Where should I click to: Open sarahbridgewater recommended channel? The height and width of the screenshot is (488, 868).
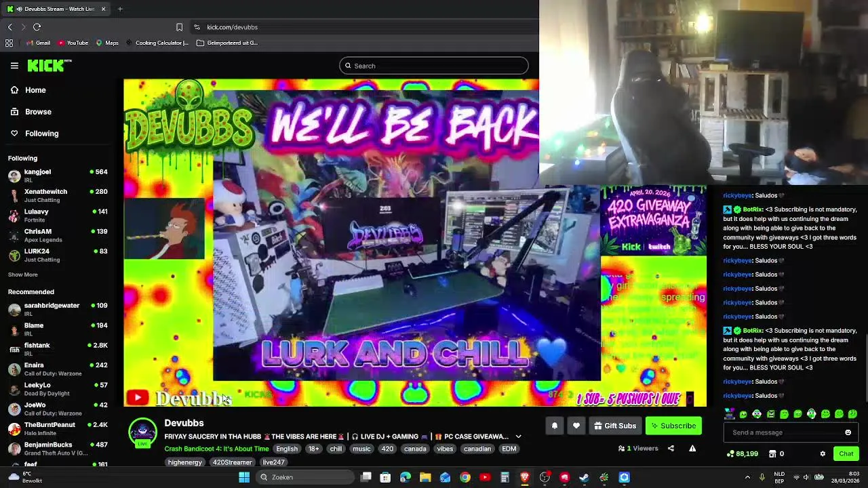[58, 309]
